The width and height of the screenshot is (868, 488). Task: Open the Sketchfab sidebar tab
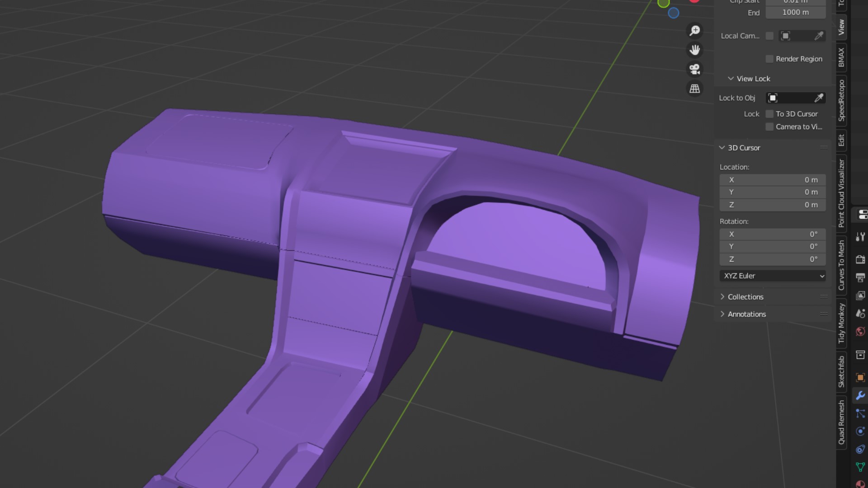click(x=841, y=371)
